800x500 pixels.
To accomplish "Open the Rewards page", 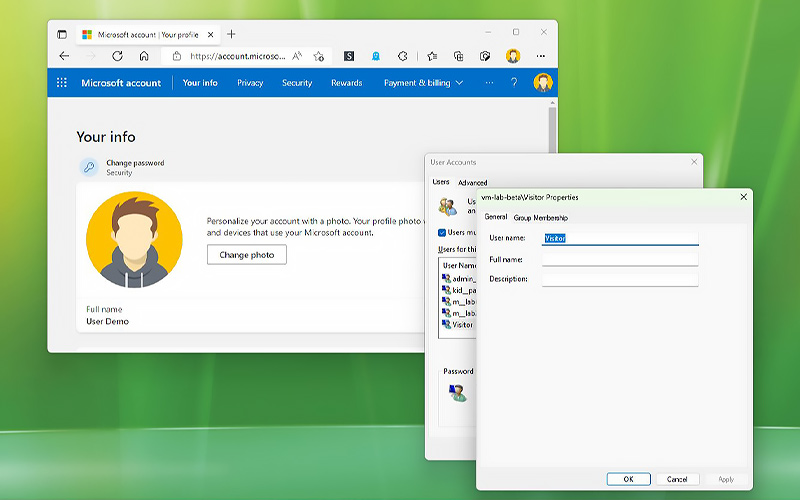I will click(x=346, y=83).
